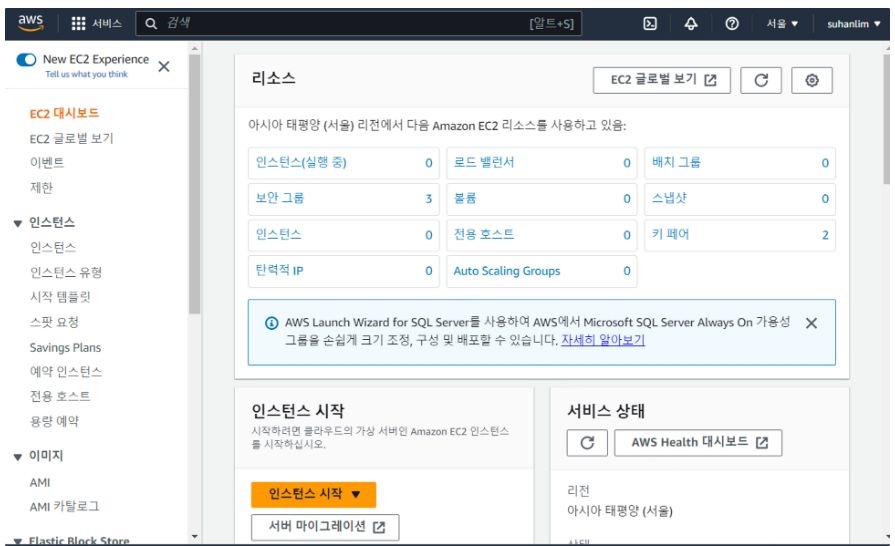This screenshot has width=895, height=546.
Task: Open the 서울 region dropdown
Action: [782, 23]
